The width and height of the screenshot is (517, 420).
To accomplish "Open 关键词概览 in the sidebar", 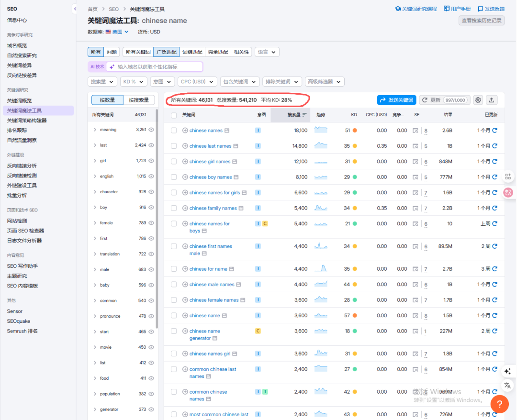I will (x=20, y=100).
